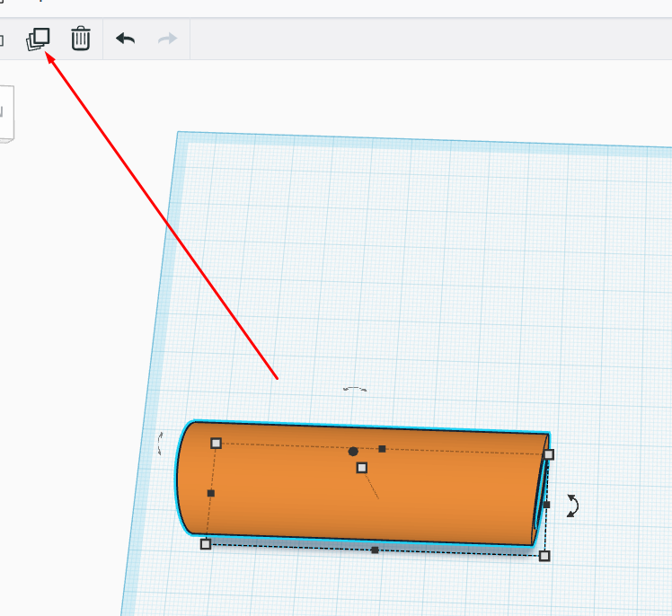672x616 pixels.
Task: Undo the last action
Action: click(x=125, y=39)
